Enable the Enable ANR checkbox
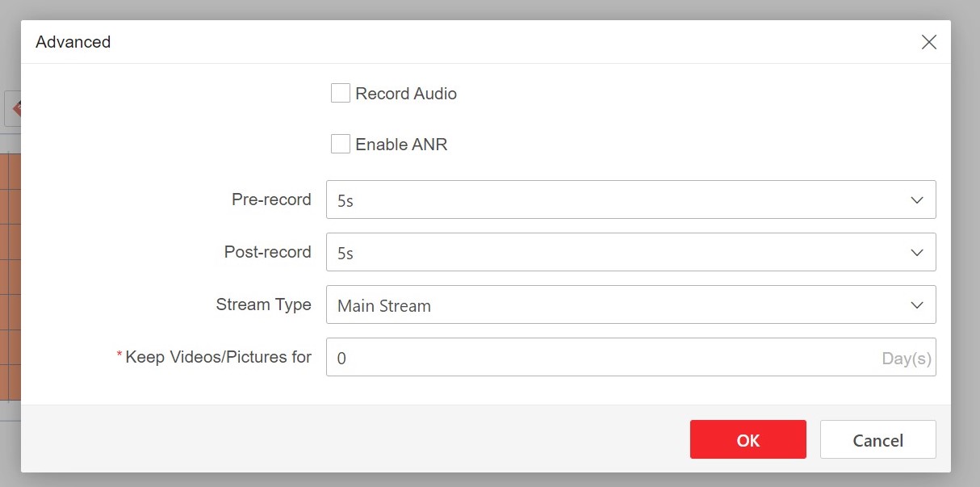980x487 pixels. 340,143
